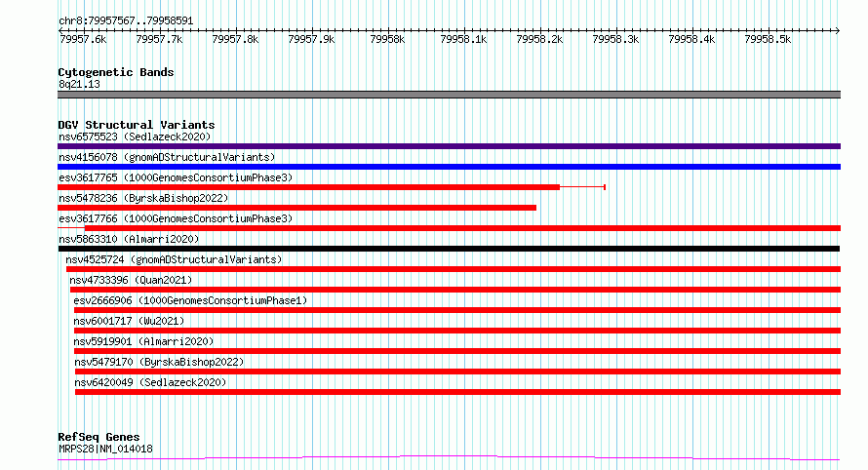Click the 79957.9k ruler tick label
868x470 pixels.
pyautogui.click(x=311, y=39)
